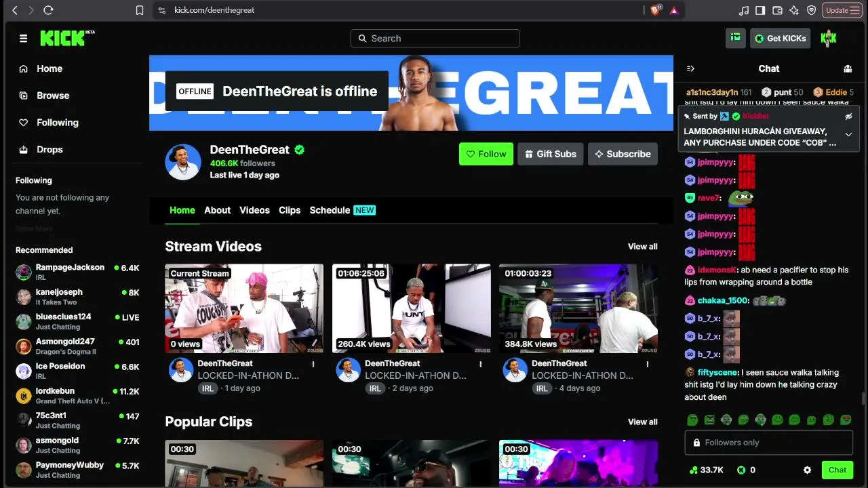Switch to the Home tab
Screen dimensions: 868x488
click(x=182, y=210)
